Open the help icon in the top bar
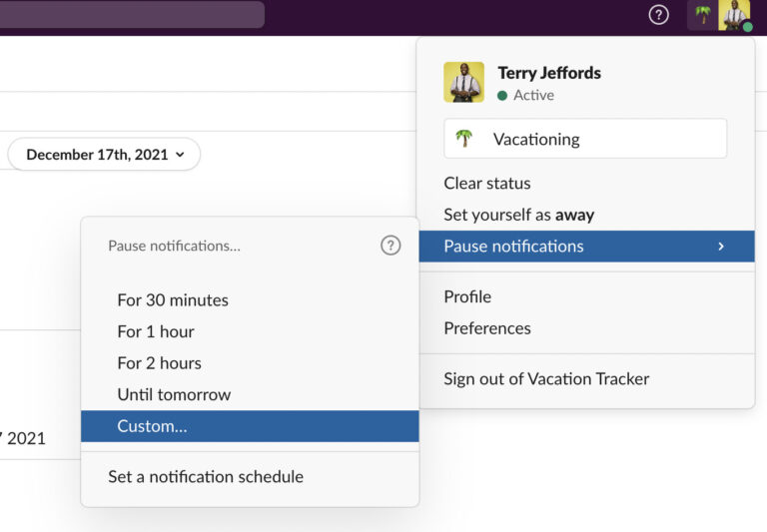Image resolution: width=767 pixels, height=532 pixels. pyautogui.click(x=658, y=15)
